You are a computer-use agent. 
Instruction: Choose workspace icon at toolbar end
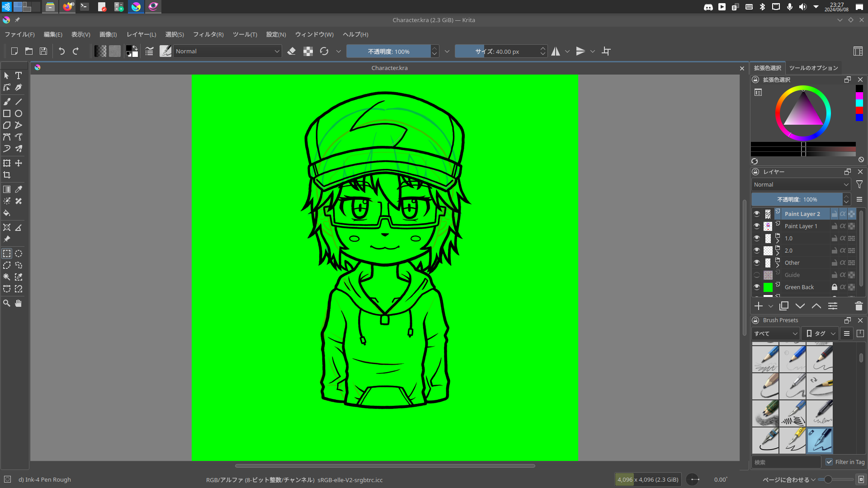(858, 51)
